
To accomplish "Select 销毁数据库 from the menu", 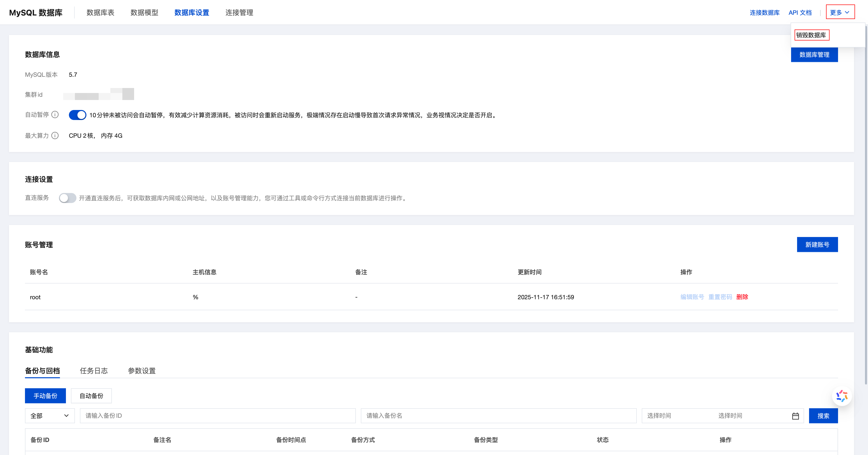I will [811, 35].
